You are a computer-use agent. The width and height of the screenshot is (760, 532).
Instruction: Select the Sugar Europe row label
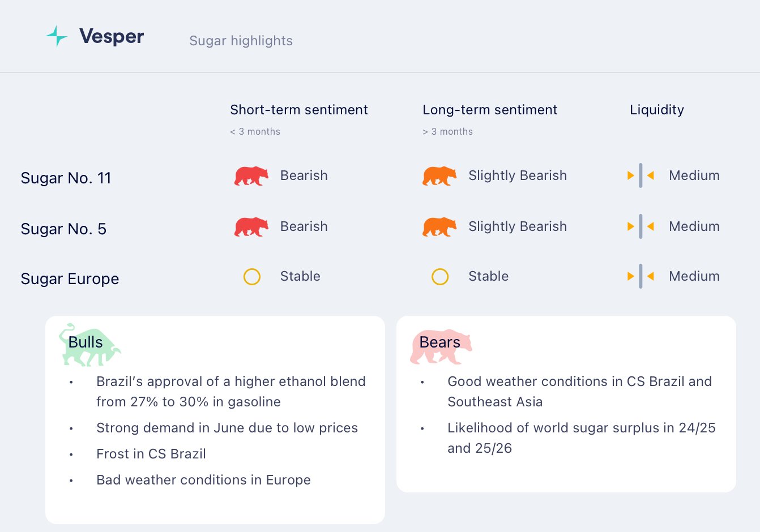coord(70,279)
